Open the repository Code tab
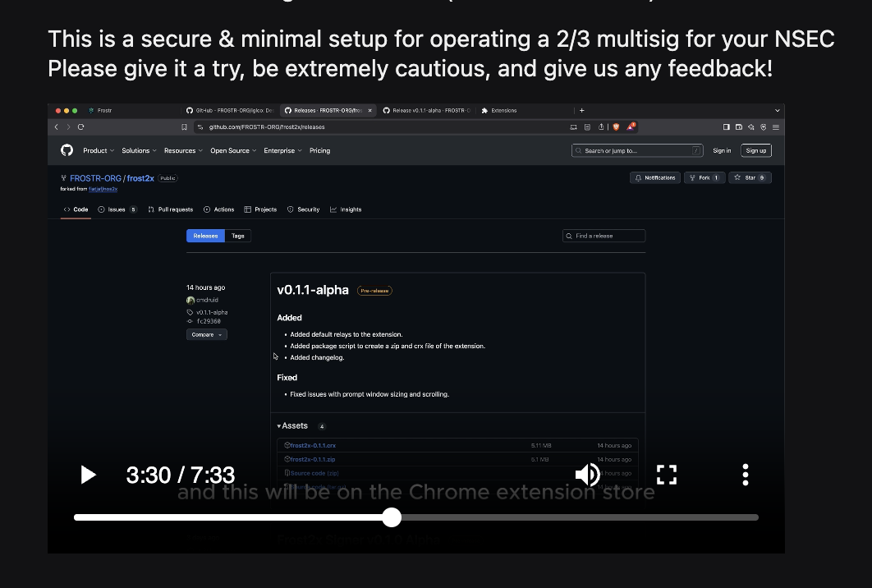872x588 pixels. [x=76, y=209]
